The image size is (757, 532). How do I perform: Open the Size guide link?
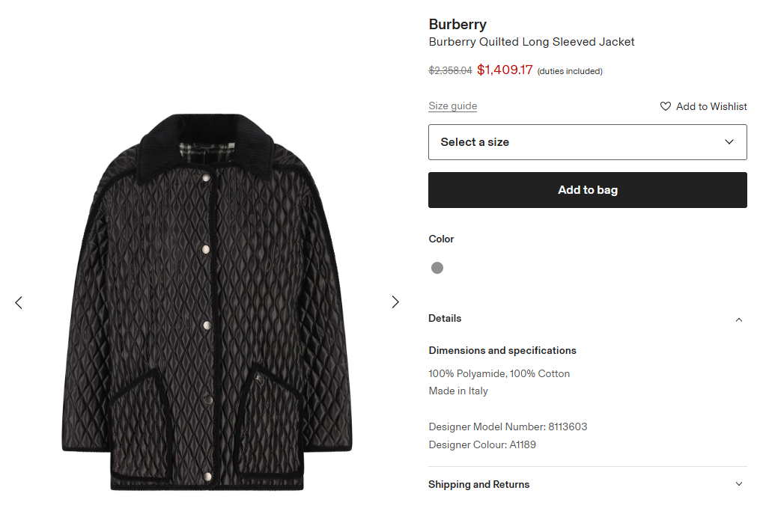pyautogui.click(x=452, y=106)
